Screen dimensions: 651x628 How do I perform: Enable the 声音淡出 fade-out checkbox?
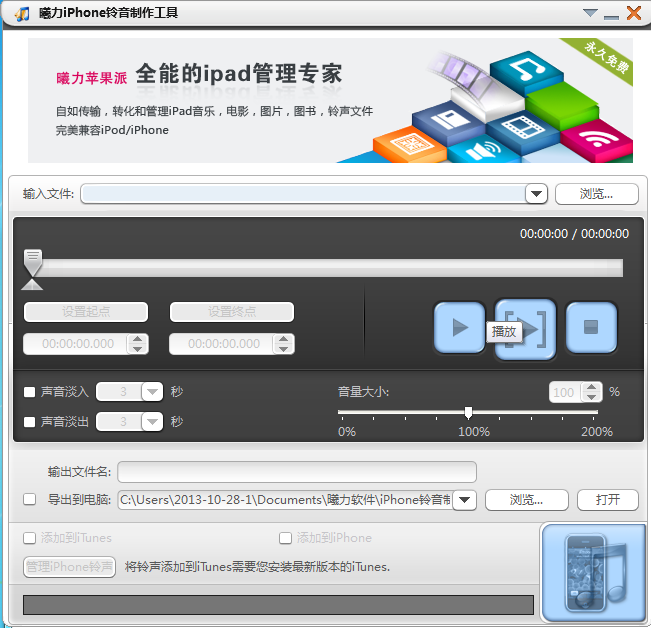point(29,422)
